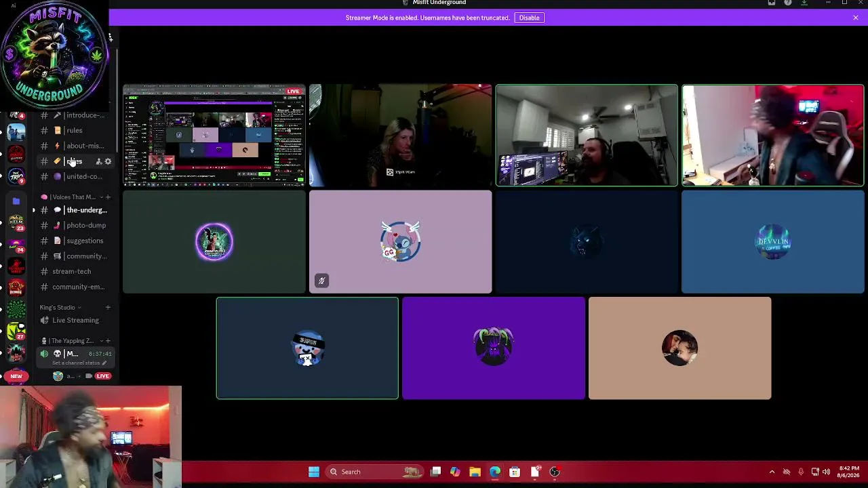The image size is (868, 488).
Task: Switch to OBS Studio on the taskbar
Action: (555, 472)
